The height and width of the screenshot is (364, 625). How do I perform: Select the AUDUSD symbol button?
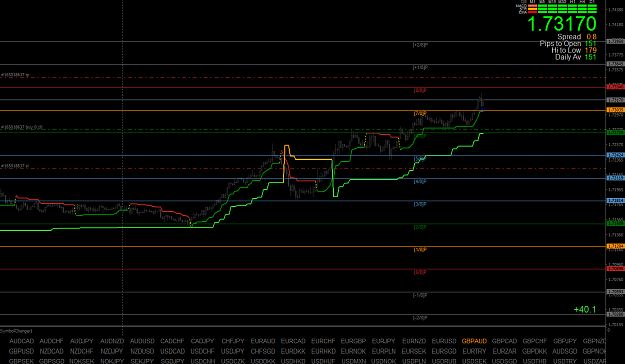[142, 341]
